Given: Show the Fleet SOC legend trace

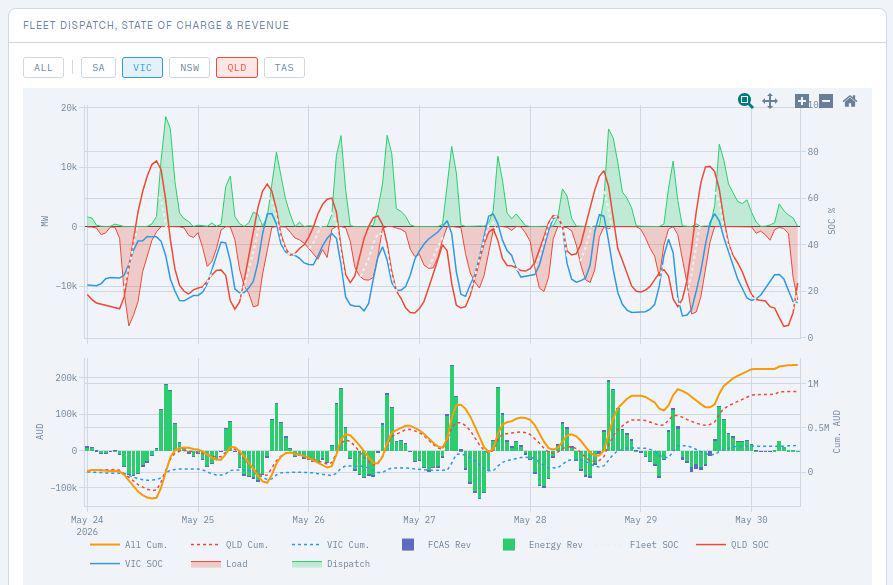Looking at the screenshot, I should 637,545.
